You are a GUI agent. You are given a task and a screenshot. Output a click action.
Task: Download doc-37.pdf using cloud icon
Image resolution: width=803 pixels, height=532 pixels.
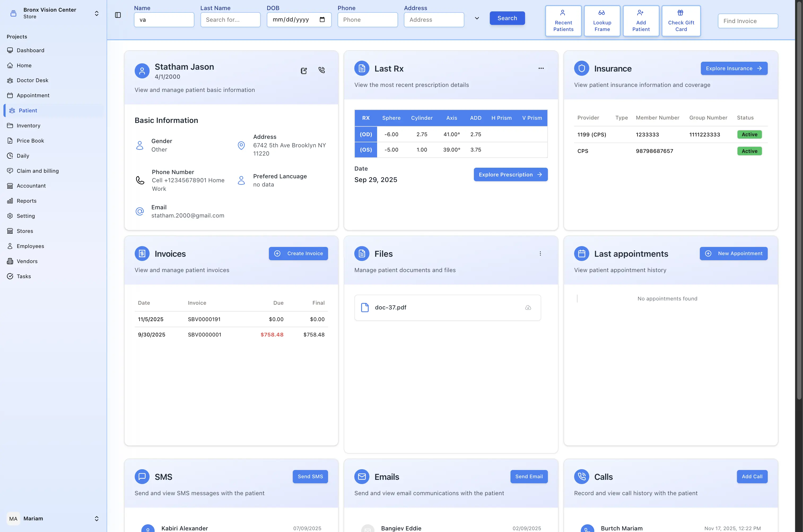[x=528, y=307]
